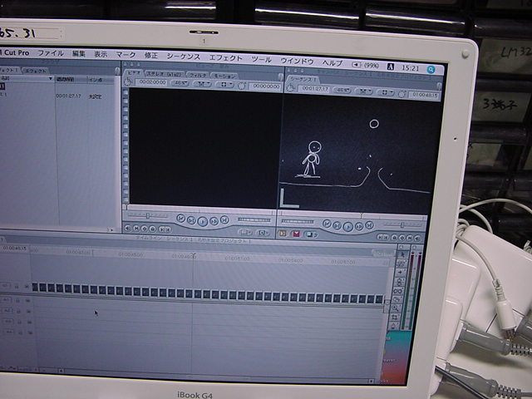Open Viewer playhead sync dropdown
Image resolution: width=532 pixels, height=399 pixels.
(202, 84)
